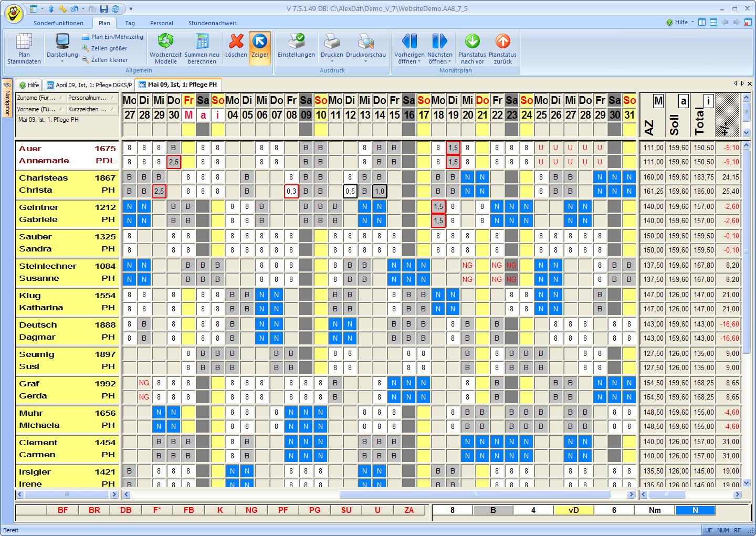Select employee Steinlechner Susanne name cell
This screenshot has height=536, width=756.
pyautogui.click(x=67, y=272)
